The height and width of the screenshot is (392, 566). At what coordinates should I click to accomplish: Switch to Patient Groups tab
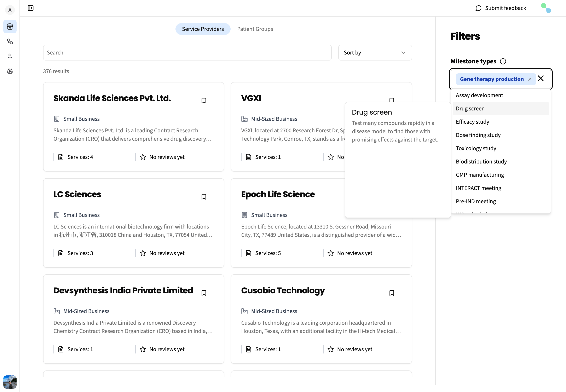click(x=255, y=29)
